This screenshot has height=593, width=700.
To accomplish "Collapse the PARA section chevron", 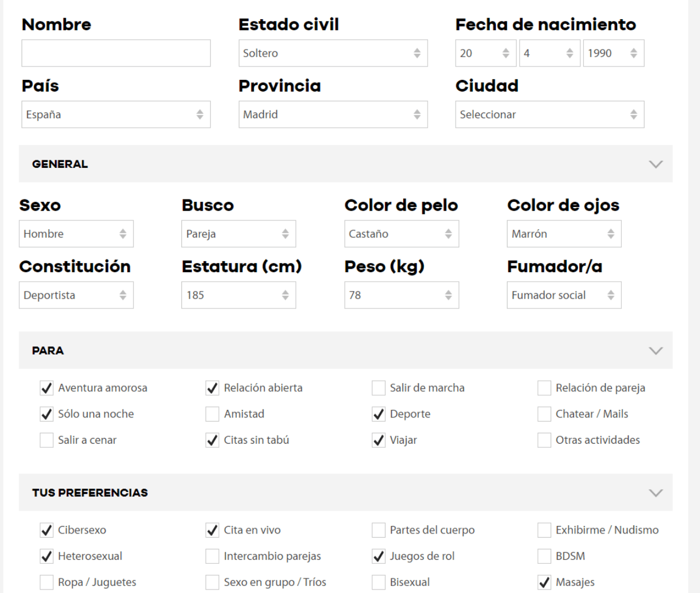I will point(656,350).
